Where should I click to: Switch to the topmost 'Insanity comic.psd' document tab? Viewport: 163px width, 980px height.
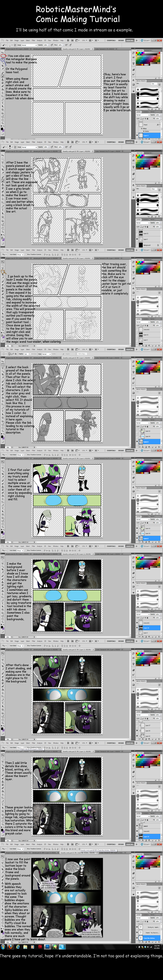(78, 49)
